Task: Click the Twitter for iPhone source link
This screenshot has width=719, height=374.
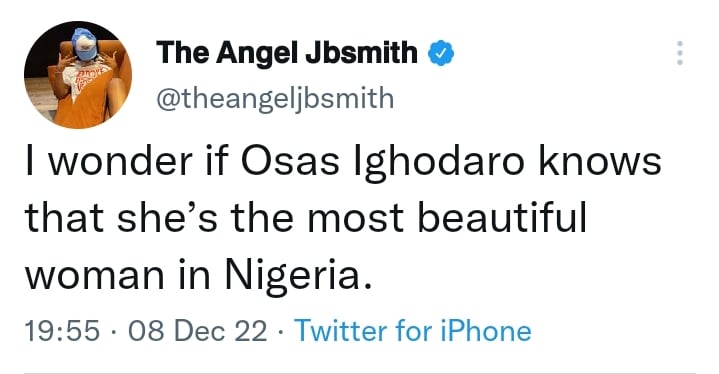Action: tap(413, 330)
